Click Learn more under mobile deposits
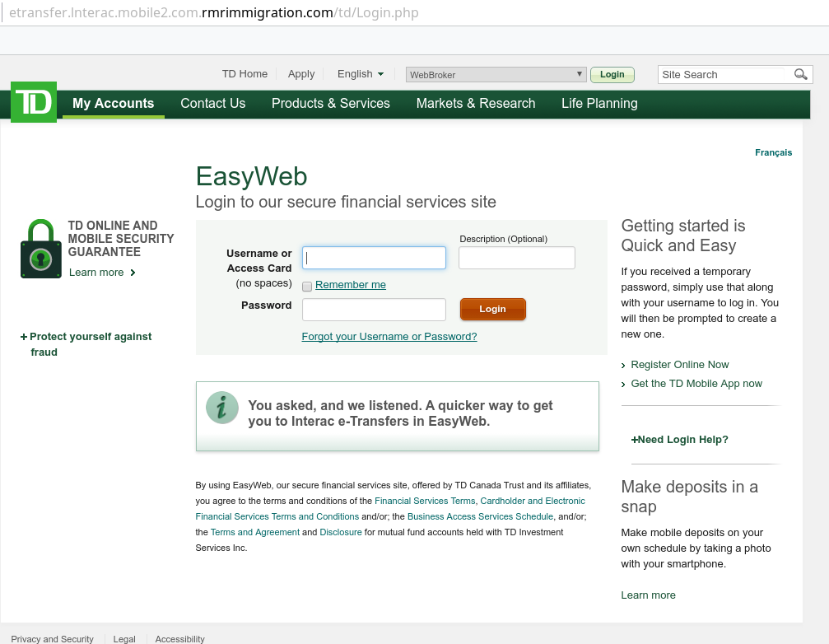Screen dimensions: 829x644 (x=648, y=595)
